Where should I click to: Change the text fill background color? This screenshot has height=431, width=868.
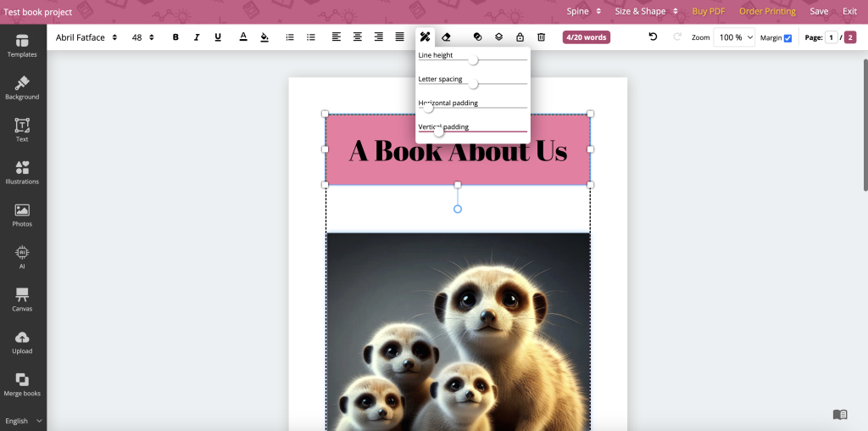(x=264, y=37)
